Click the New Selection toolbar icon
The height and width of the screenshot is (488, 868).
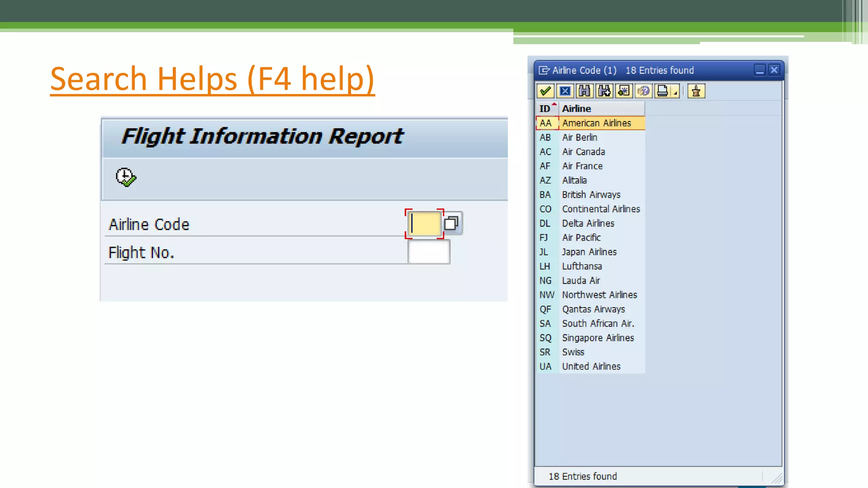click(624, 91)
